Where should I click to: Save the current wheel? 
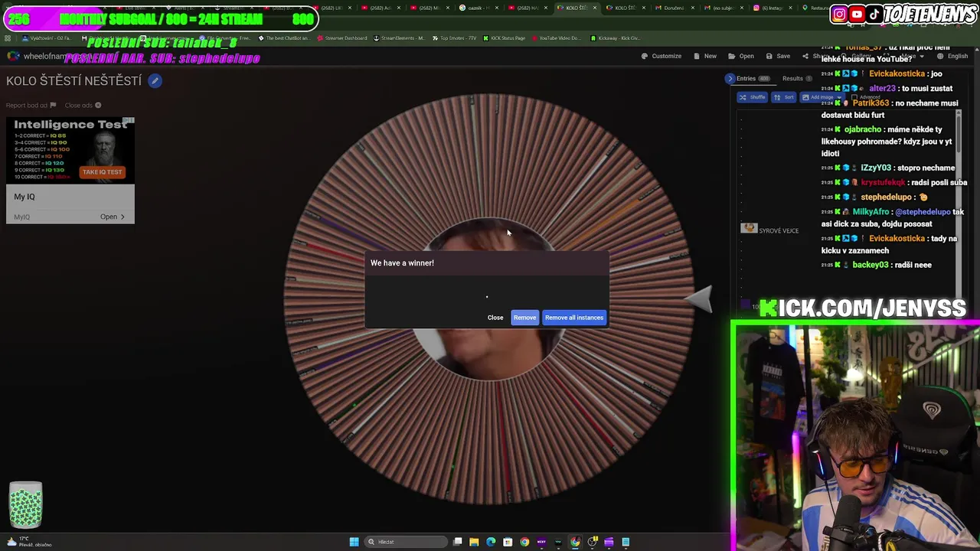pyautogui.click(x=779, y=56)
